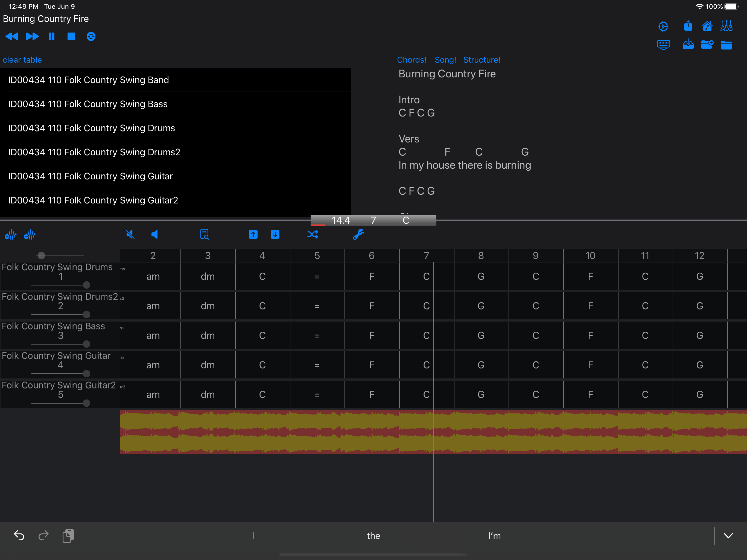Mute all tracks with crossed speaker icon
Viewport: 747px width, 560px height.
(x=130, y=234)
